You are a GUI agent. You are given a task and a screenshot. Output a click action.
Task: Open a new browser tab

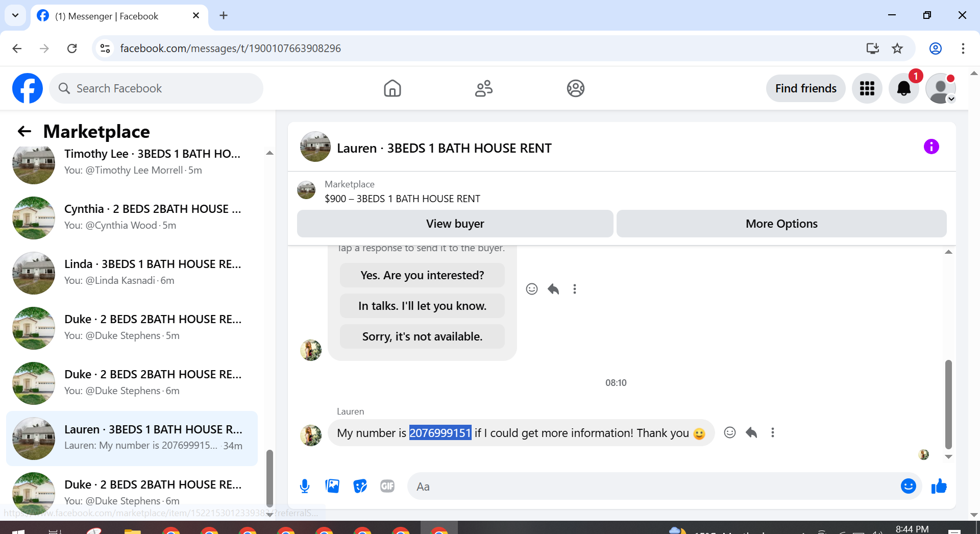224,15
